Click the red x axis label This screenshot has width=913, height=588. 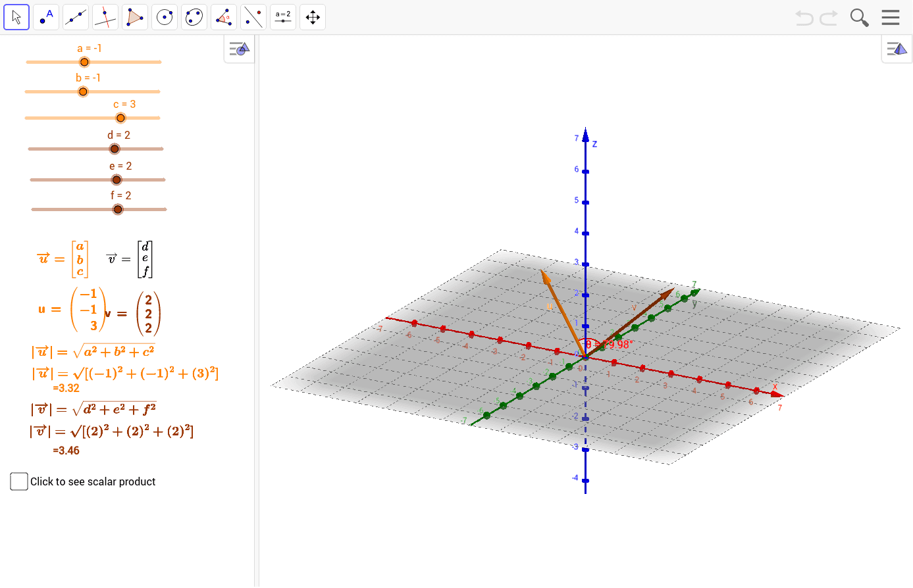point(775,386)
